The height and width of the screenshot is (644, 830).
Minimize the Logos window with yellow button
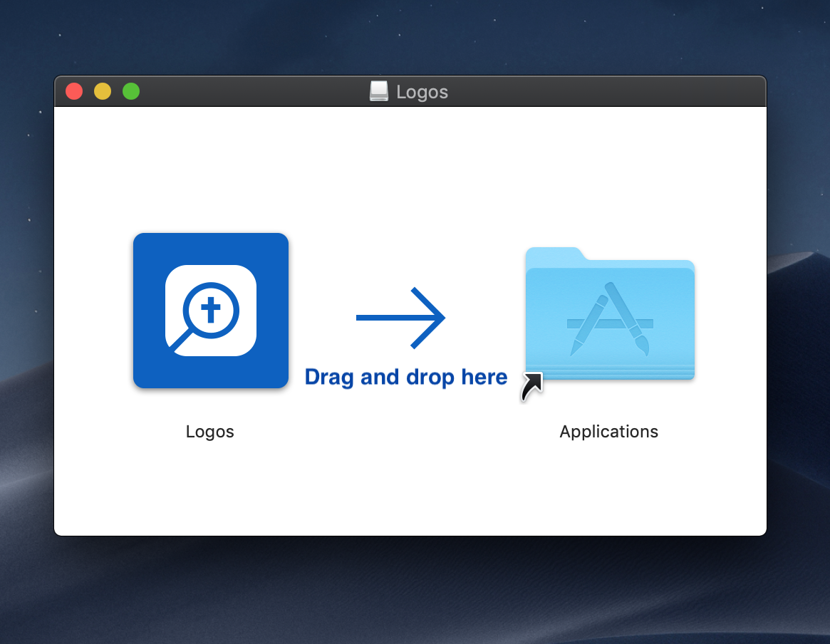coord(103,91)
